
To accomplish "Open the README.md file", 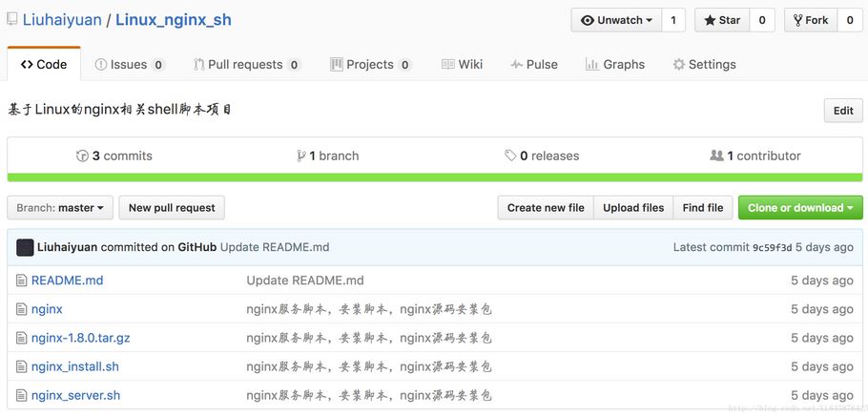I will coord(67,281).
